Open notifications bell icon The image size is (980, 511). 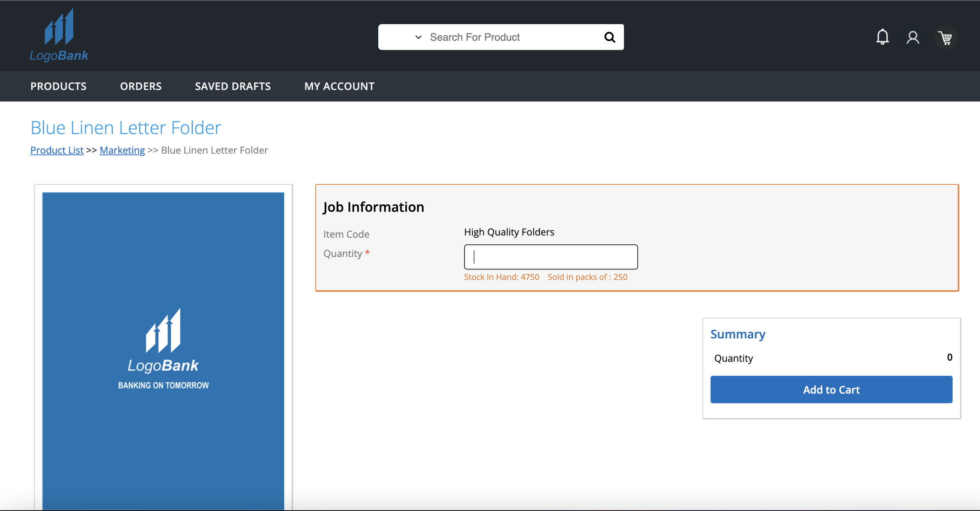pyautogui.click(x=882, y=37)
